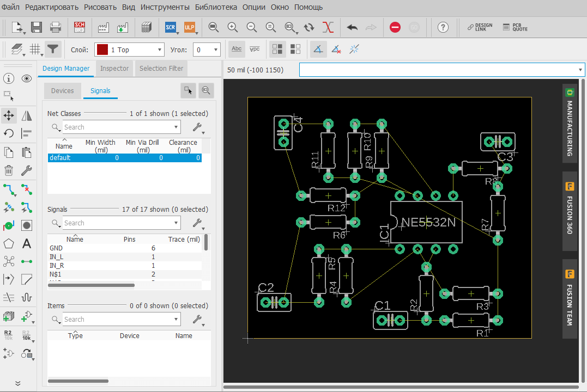Click the red Stop command icon
The image size is (587, 392).
(x=395, y=27)
